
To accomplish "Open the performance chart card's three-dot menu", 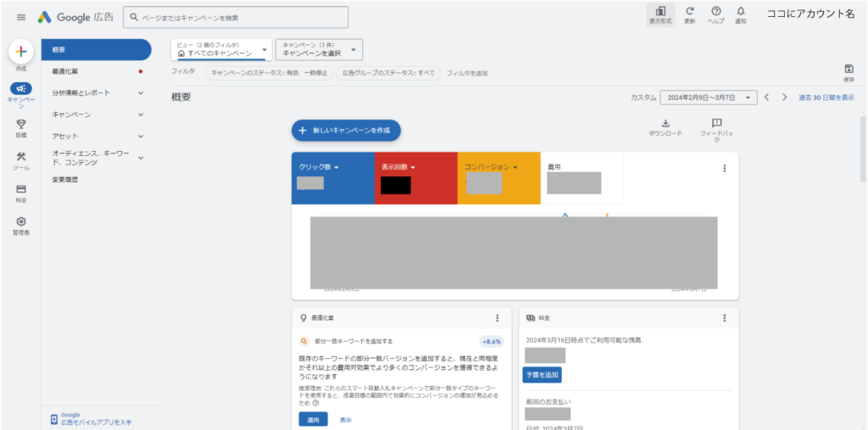I will 725,169.
